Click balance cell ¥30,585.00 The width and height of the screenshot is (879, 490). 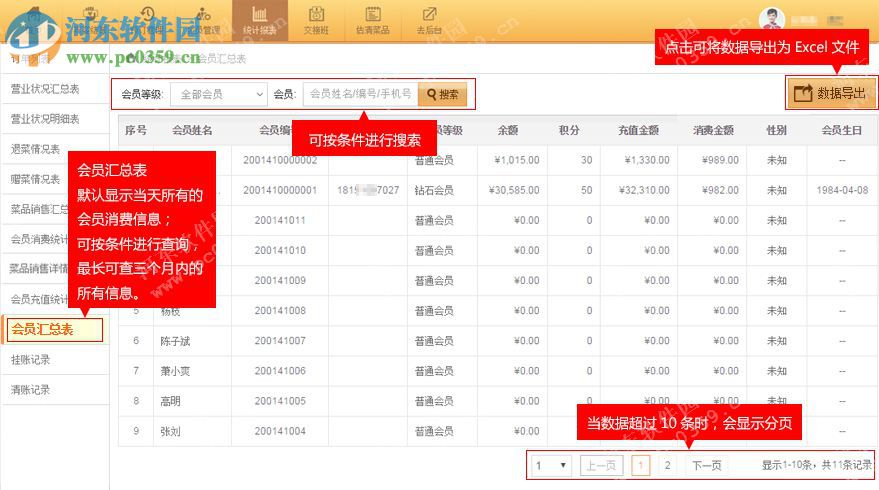pos(514,191)
